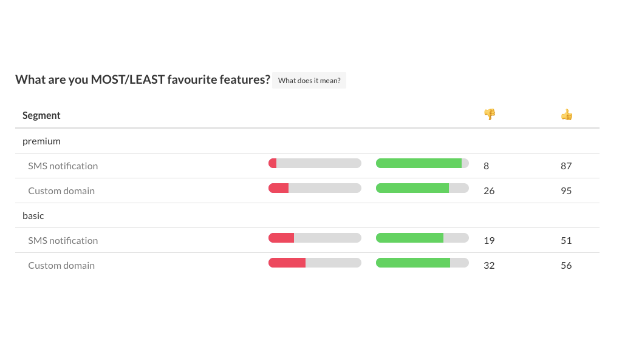
Task: Click the 95 likes count value
Action: 566,190
